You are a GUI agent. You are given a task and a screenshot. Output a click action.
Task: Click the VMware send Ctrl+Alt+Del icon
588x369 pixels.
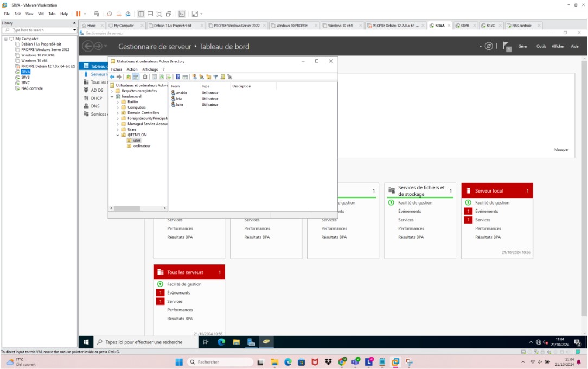pyautogui.click(x=97, y=14)
